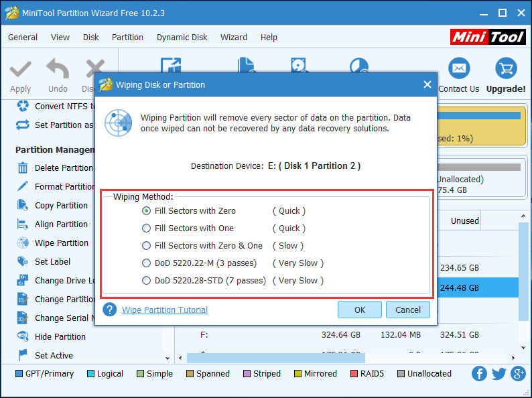This screenshot has height=398, width=532.
Task: Click the Convert NTFS recycle icon
Action: [23, 106]
